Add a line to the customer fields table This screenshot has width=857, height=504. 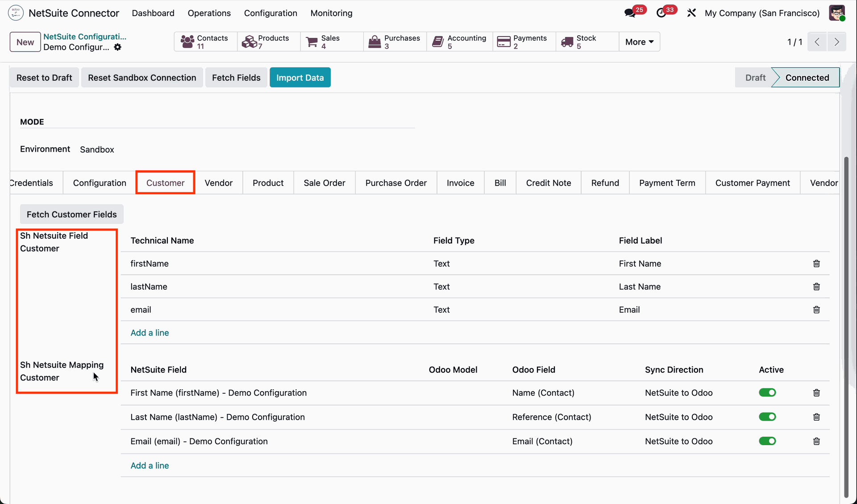click(x=150, y=333)
